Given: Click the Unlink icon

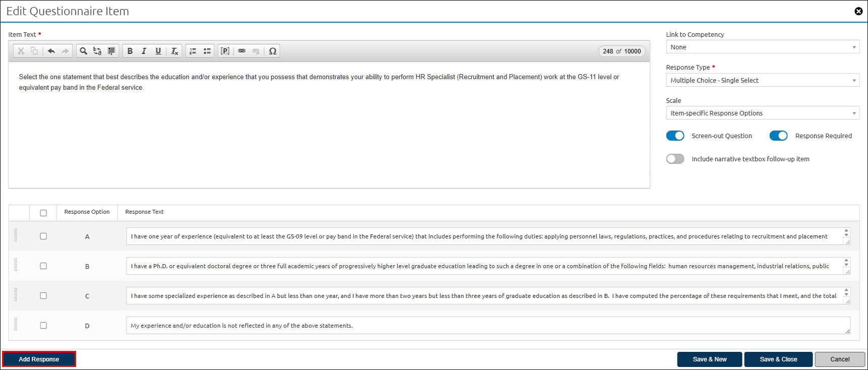Looking at the screenshot, I should [256, 51].
